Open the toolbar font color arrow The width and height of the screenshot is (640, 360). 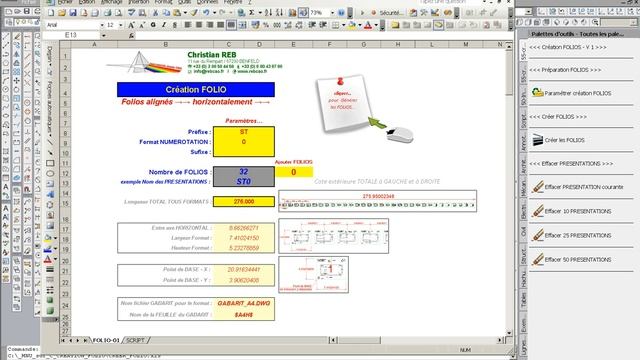376,25
